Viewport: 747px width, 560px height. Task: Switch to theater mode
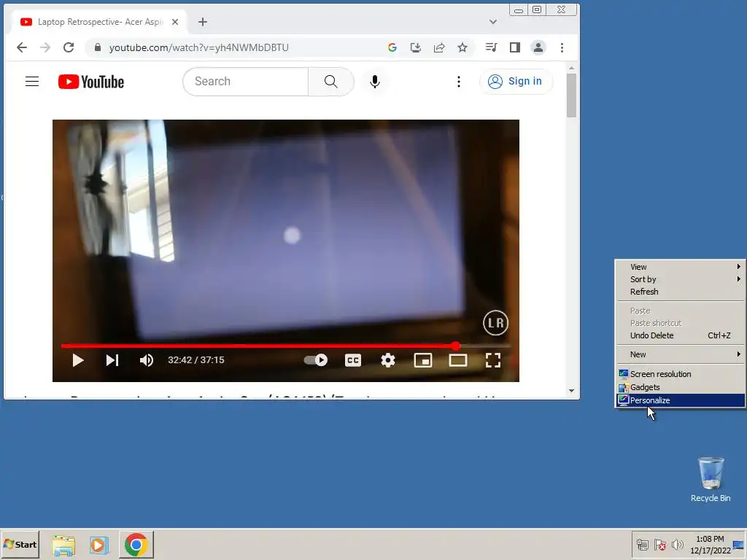pos(458,360)
